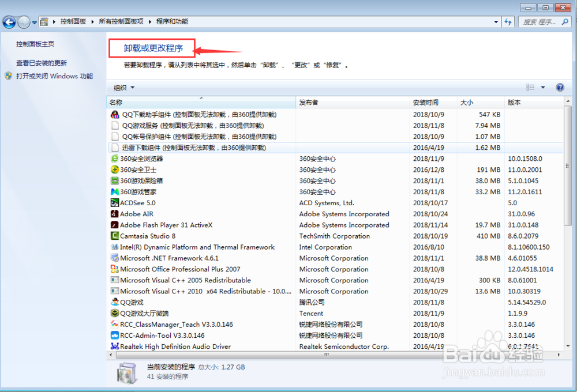Click the 360安全浏览器 program icon
This screenshot has width=577, height=392.
[x=115, y=159]
